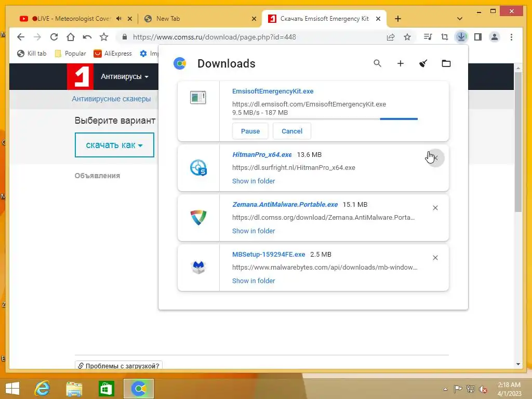The width and height of the screenshot is (532, 399).
Task: Expand the Антивирусы dropdown menu
Action: click(125, 77)
